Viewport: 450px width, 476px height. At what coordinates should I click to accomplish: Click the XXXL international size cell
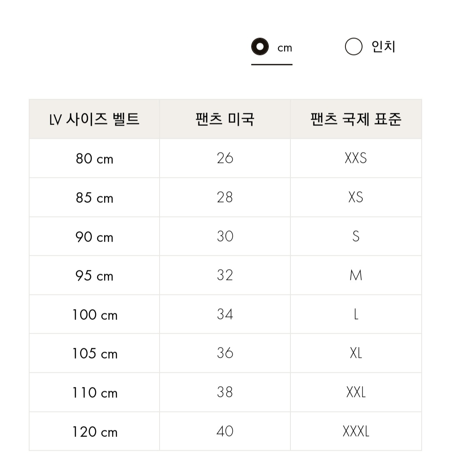[x=356, y=431]
